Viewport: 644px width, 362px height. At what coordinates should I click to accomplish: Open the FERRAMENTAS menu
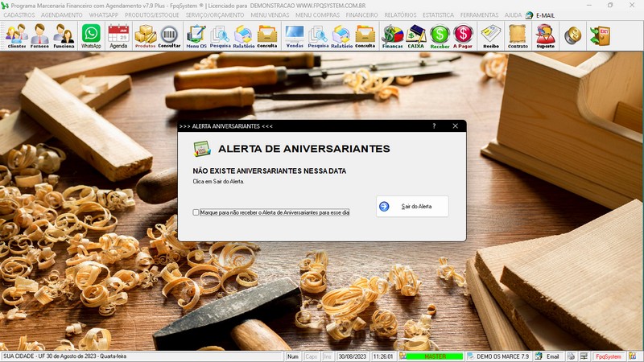click(479, 15)
